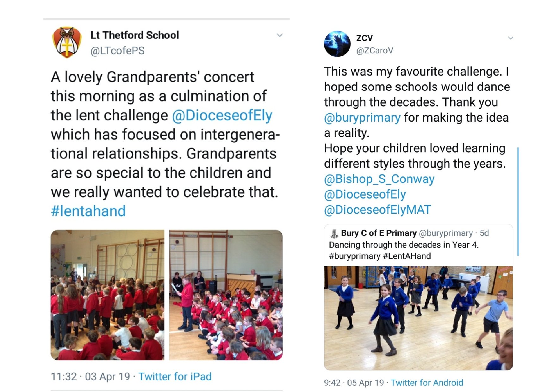Expand Lt Thetford School tweet options chevron
The width and height of the screenshot is (555, 392).
coord(279,35)
